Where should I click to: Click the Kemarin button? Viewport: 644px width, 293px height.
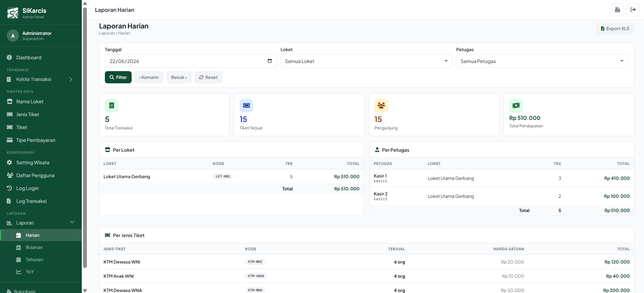click(149, 77)
